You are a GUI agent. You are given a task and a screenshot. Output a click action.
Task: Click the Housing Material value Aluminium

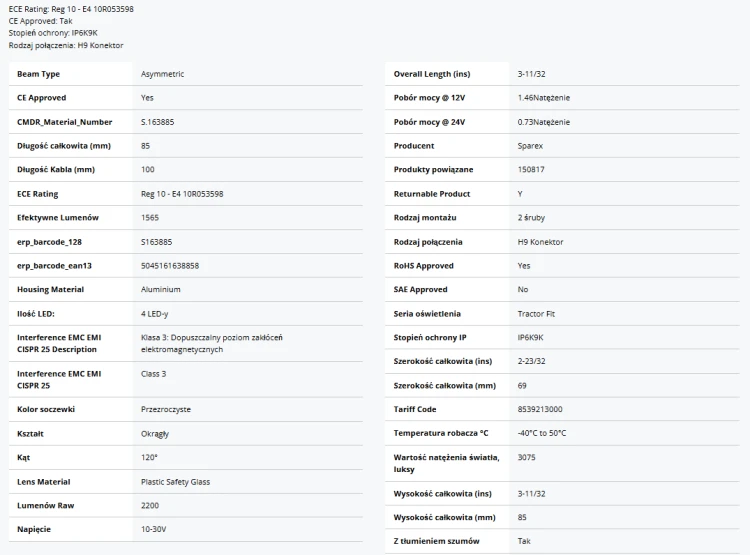[x=161, y=289]
